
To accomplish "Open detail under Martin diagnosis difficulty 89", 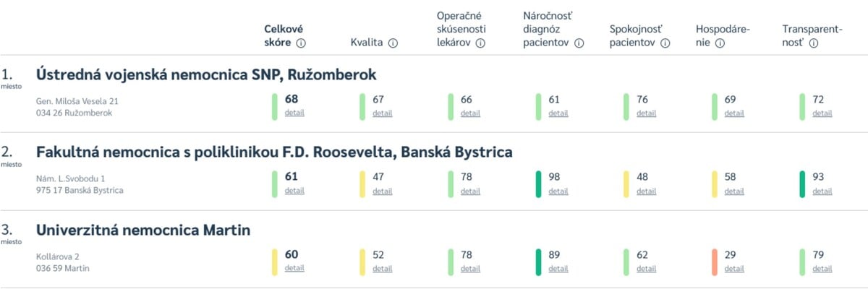I will pyautogui.click(x=558, y=269).
